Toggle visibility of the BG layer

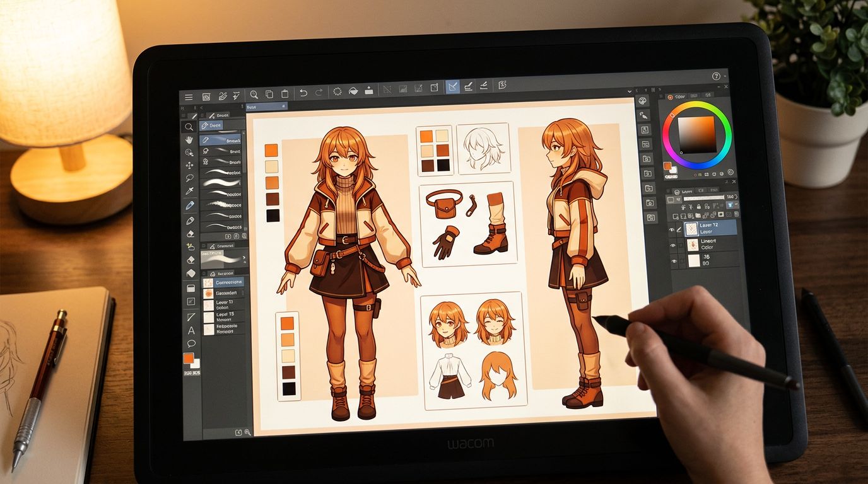[674, 261]
